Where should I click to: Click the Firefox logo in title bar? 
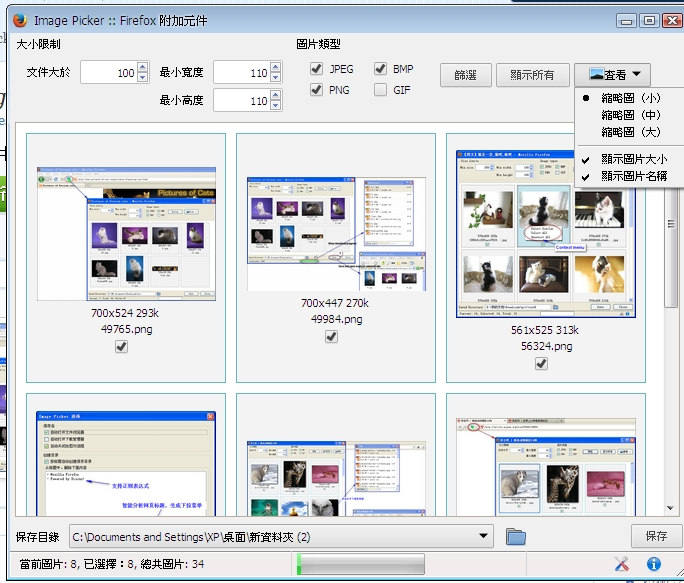click(x=20, y=21)
